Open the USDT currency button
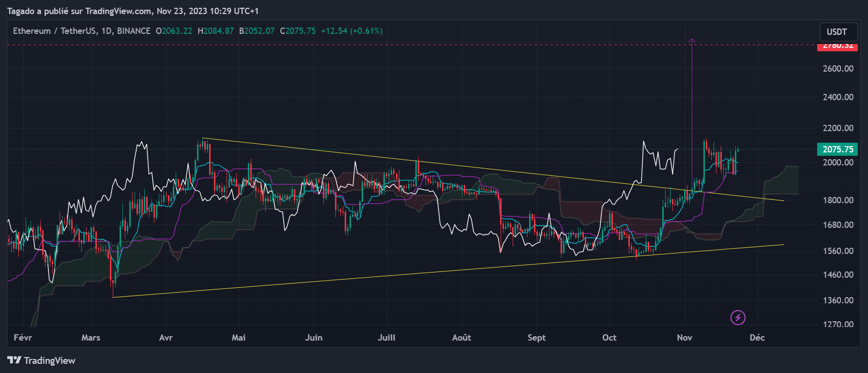This screenshot has width=868, height=373. coord(838,32)
